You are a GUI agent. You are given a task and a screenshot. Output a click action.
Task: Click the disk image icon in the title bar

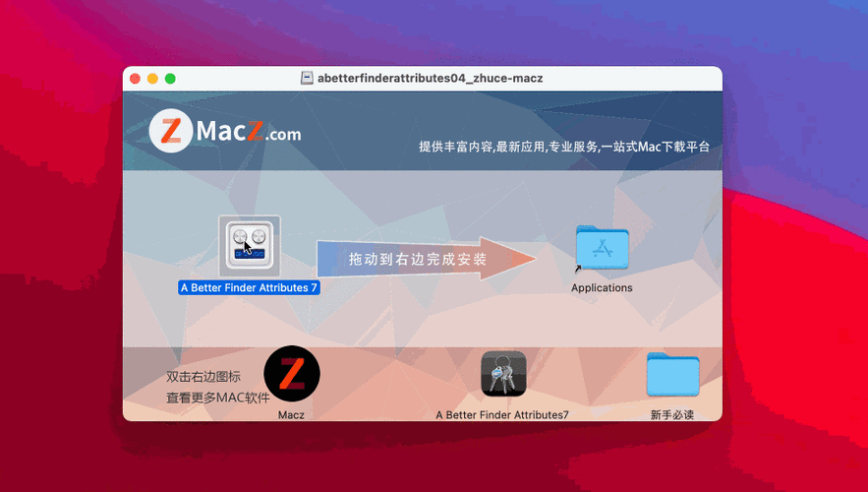[307, 78]
